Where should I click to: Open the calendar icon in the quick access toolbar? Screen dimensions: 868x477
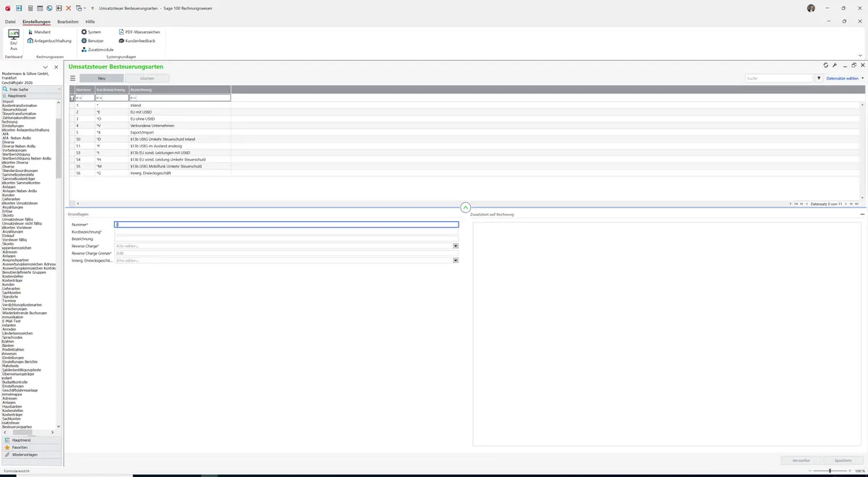[39, 8]
